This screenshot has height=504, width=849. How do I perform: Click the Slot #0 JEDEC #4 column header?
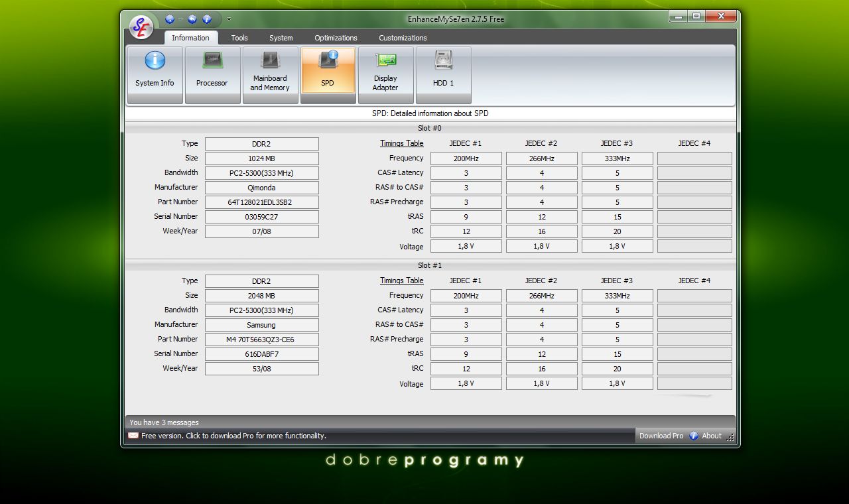(694, 143)
